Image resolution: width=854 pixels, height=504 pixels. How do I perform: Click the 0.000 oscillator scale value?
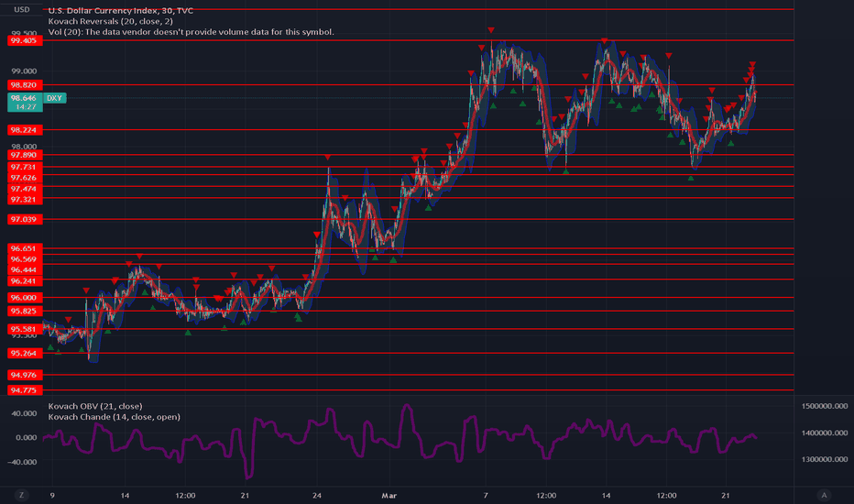coord(27,437)
